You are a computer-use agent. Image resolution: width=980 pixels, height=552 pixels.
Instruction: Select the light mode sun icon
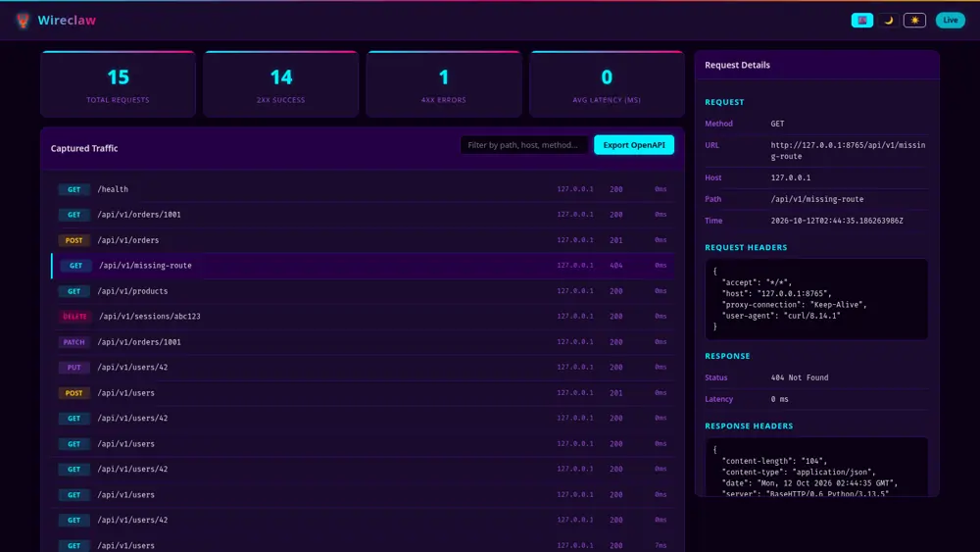coord(914,20)
